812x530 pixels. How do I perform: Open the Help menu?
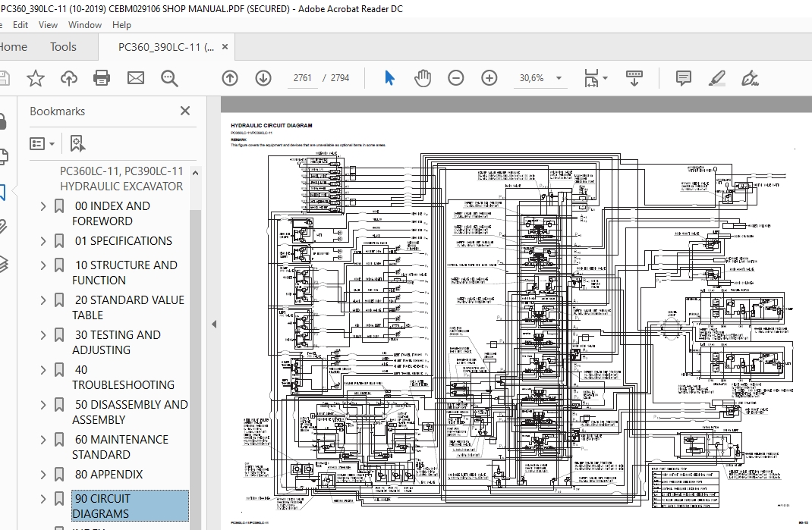[x=121, y=25]
